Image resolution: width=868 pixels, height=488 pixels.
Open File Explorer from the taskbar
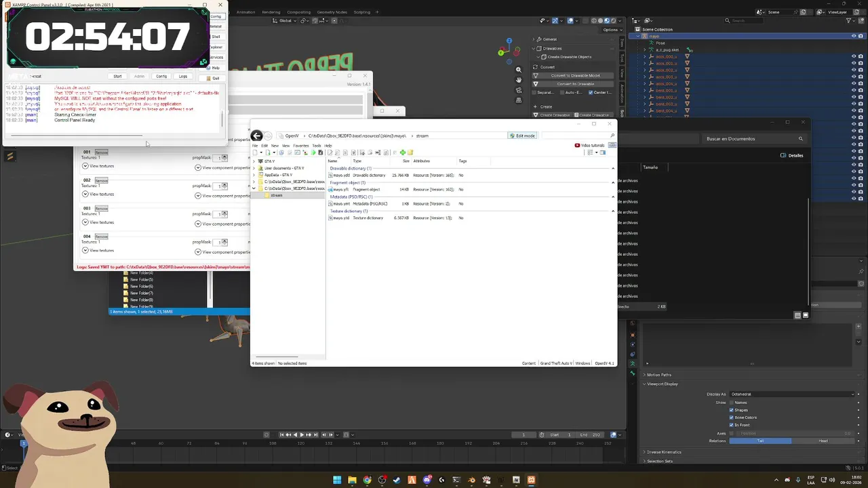pos(352,480)
